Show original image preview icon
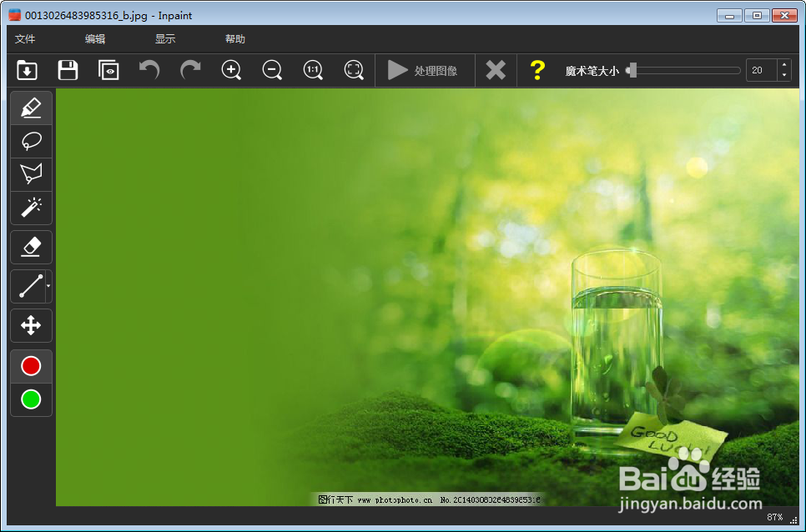806x532 pixels. point(108,70)
